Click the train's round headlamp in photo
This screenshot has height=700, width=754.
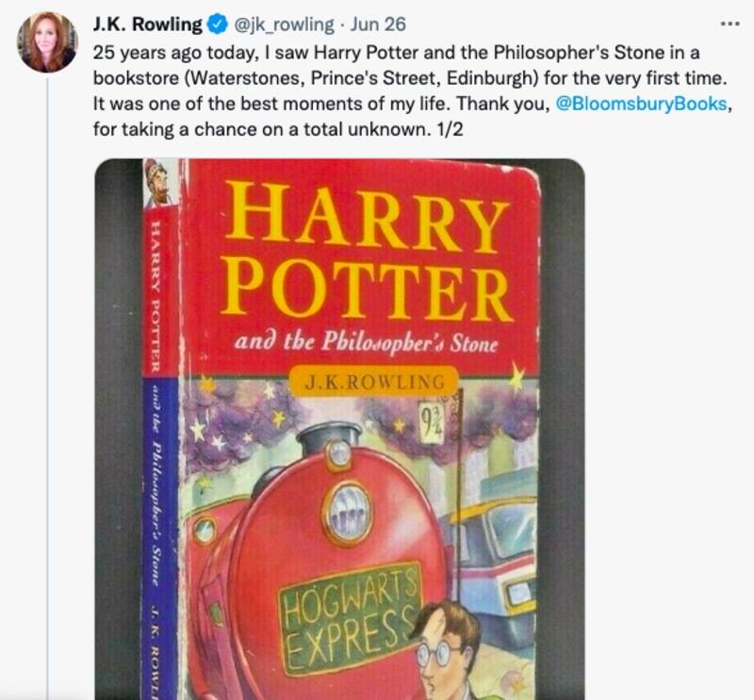click(x=346, y=513)
